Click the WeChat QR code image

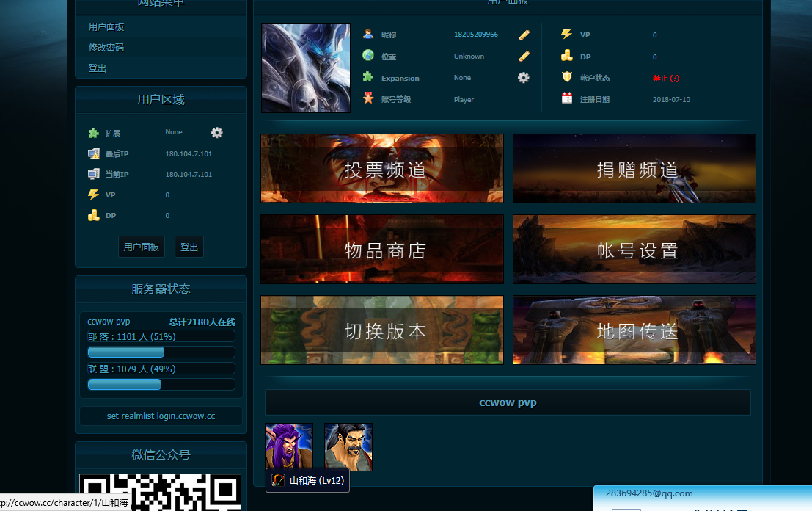[x=160, y=492]
